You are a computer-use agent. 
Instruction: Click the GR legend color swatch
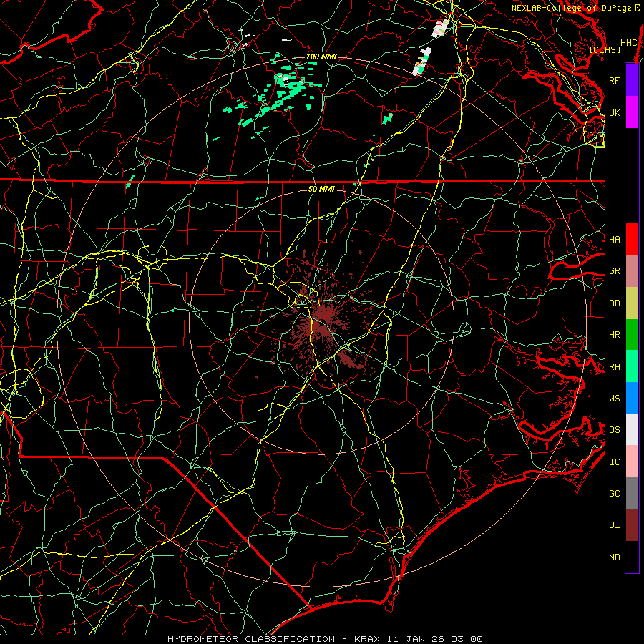[632, 271]
